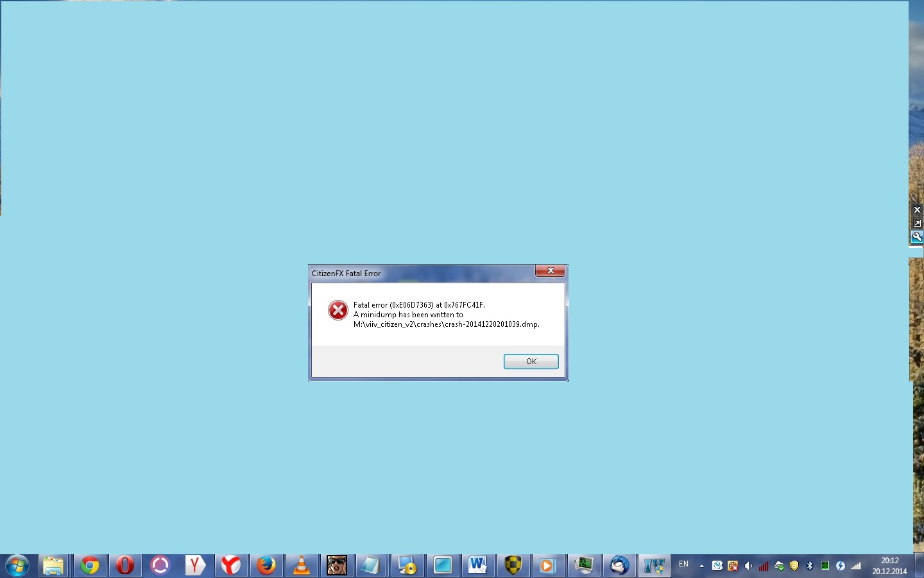
Task: Open Windows Media Player from the taskbar
Action: pyautogui.click(x=547, y=565)
